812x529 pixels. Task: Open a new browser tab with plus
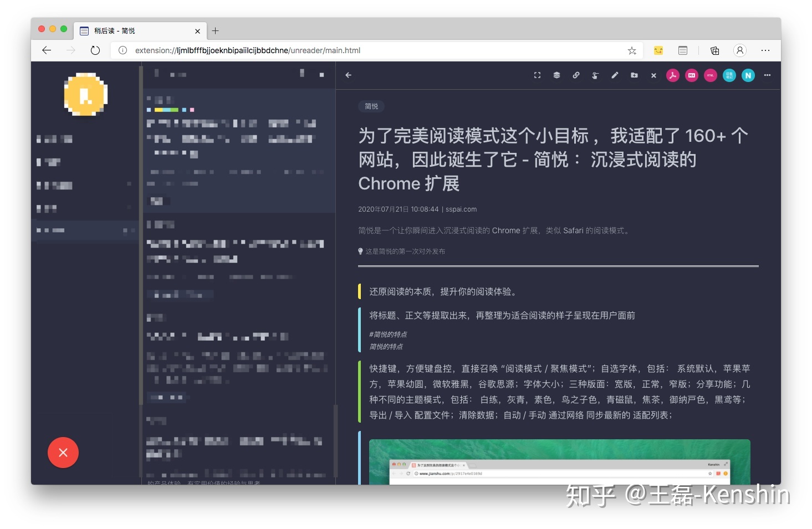point(216,31)
